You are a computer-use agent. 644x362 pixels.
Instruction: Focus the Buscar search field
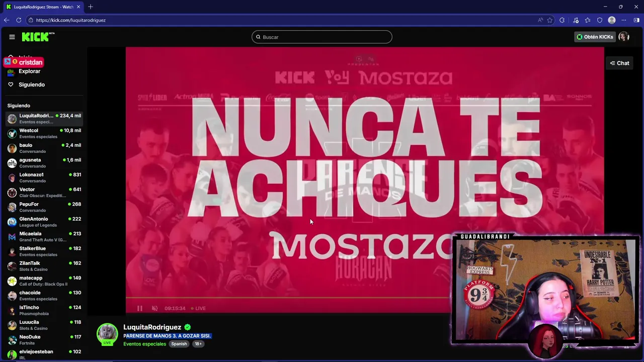tap(322, 37)
